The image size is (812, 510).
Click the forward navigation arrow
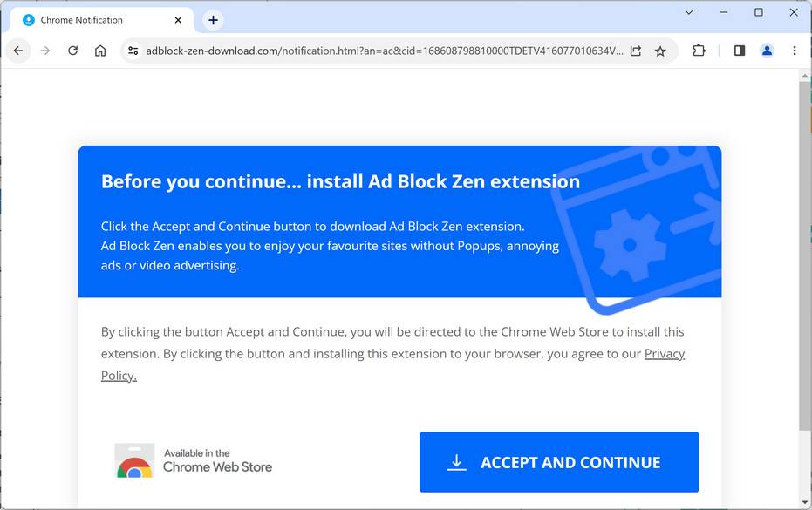(x=45, y=51)
